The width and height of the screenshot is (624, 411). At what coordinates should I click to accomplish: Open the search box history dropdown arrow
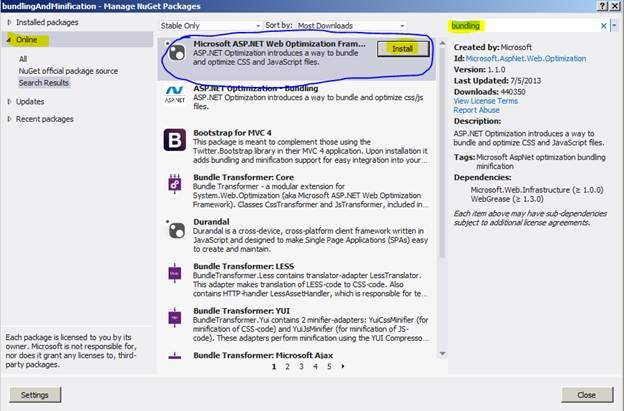tap(615, 26)
